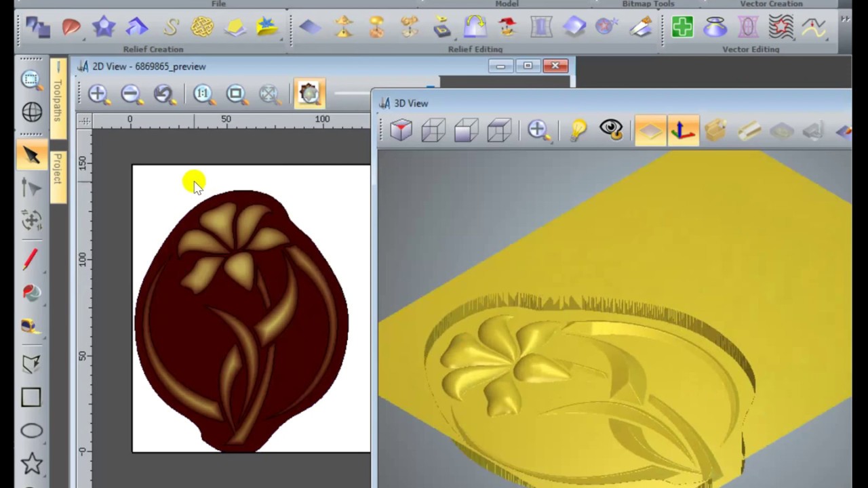Toggle the eye visibility icon in 3D View
Screen dimensions: 868x488
(x=612, y=130)
